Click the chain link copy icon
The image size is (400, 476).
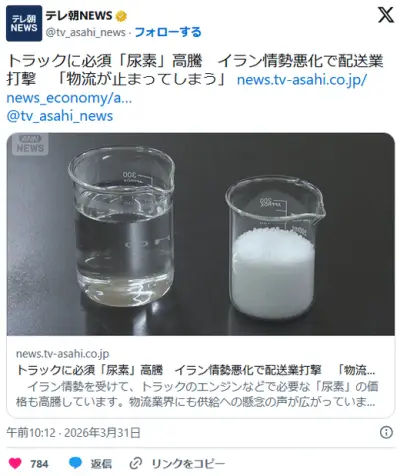[x=136, y=463]
